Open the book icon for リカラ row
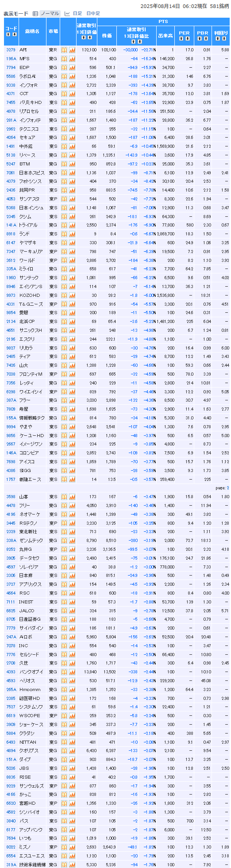 (x=64, y=348)
